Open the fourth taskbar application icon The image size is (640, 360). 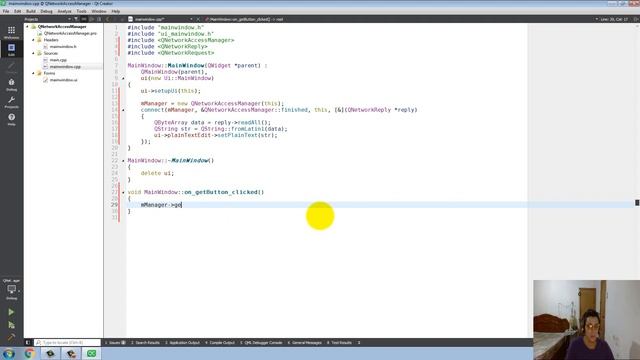point(71,353)
